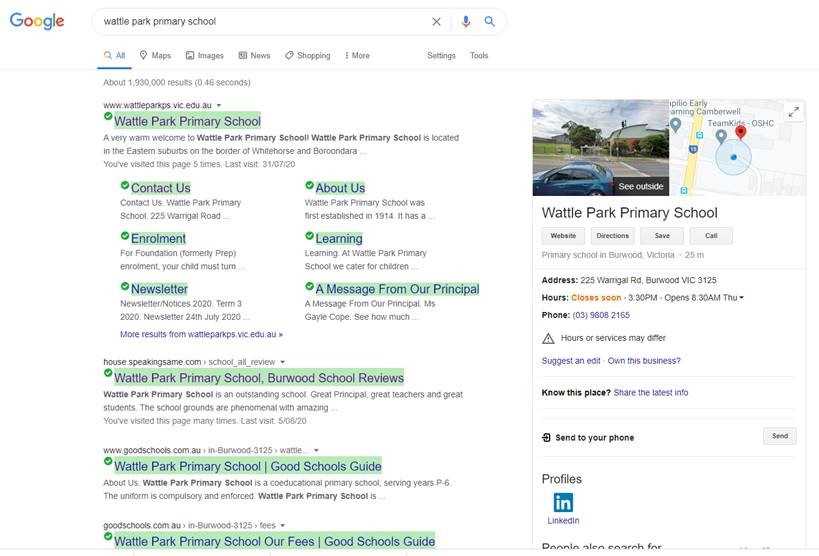819x556 pixels.
Task: Click the TeamKids OSHC map pin
Action: (x=721, y=136)
